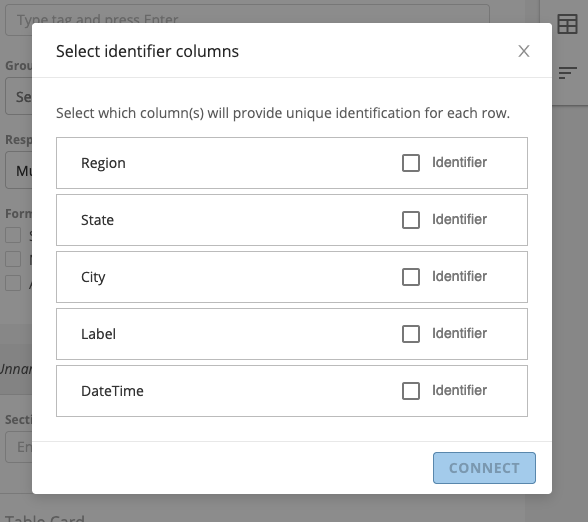Select the State column row
Image resolution: width=588 pixels, height=522 pixels.
click(292, 220)
